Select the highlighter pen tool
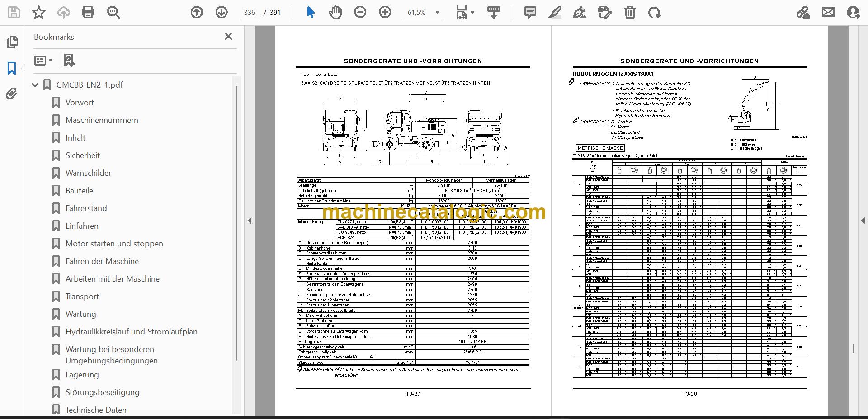This screenshot has height=419, width=868. (x=555, y=13)
